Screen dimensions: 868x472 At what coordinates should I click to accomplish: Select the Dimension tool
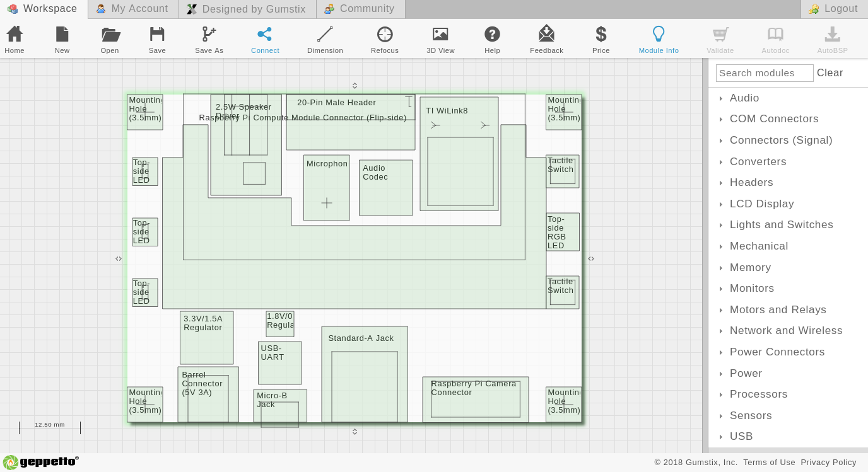click(325, 40)
